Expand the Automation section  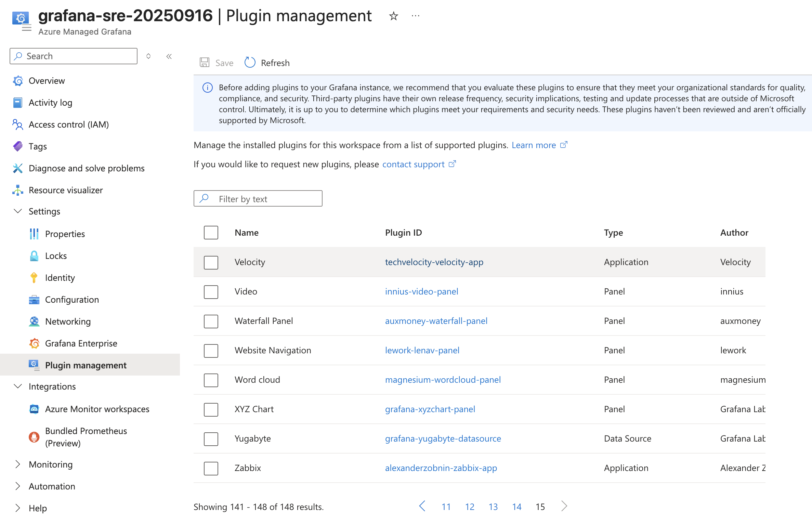(x=18, y=486)
